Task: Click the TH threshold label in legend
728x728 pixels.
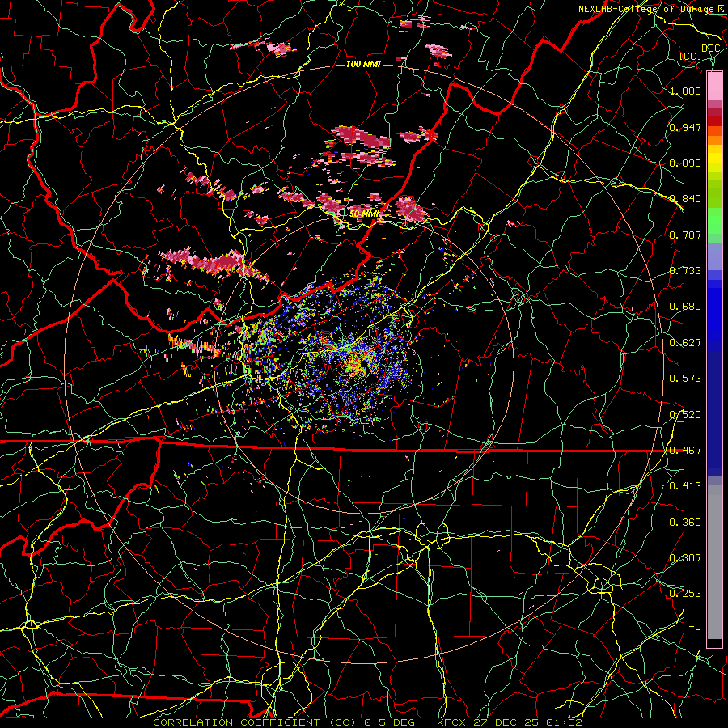Action: 695,630
